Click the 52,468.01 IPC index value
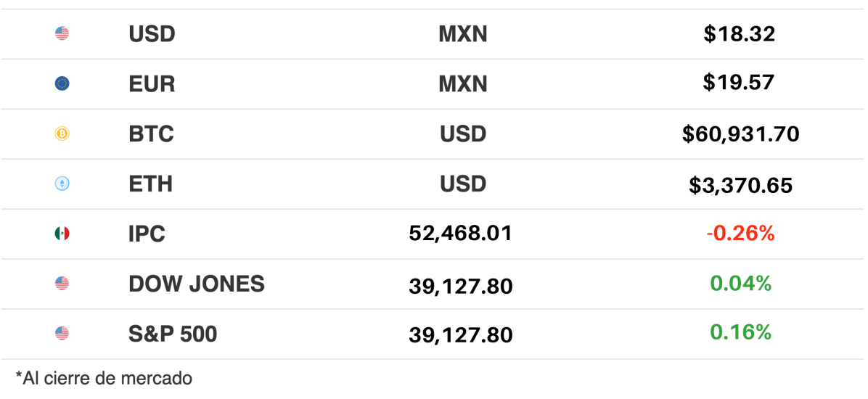 point(461,234)
